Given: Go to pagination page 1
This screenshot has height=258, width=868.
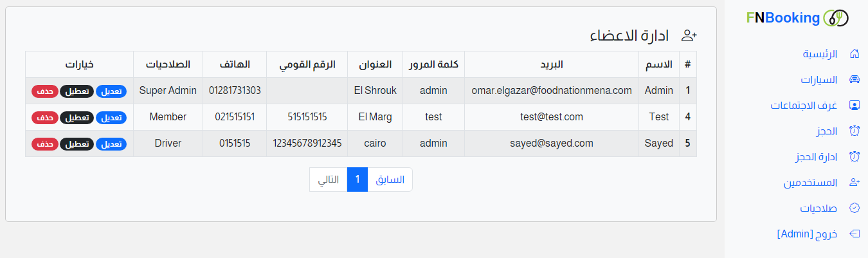Looking at the screenshot, I should point(357,180).
